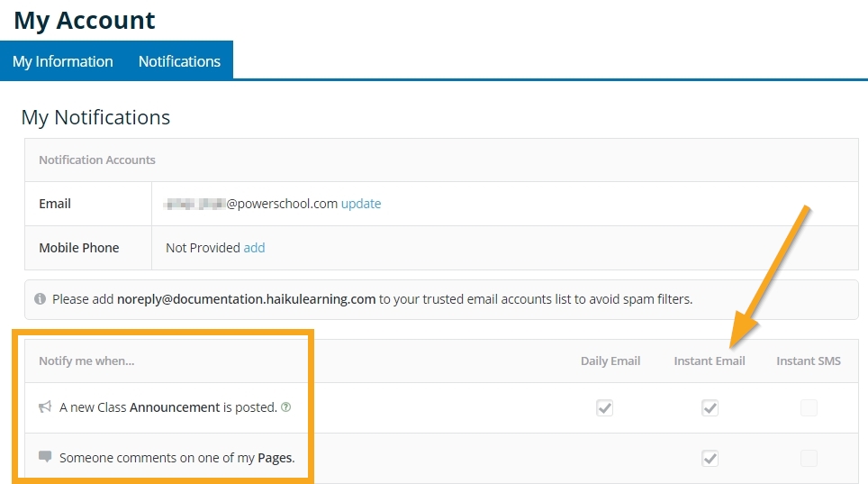
Task: Switch to the My Information tab
Action: (x=63, y=61)
